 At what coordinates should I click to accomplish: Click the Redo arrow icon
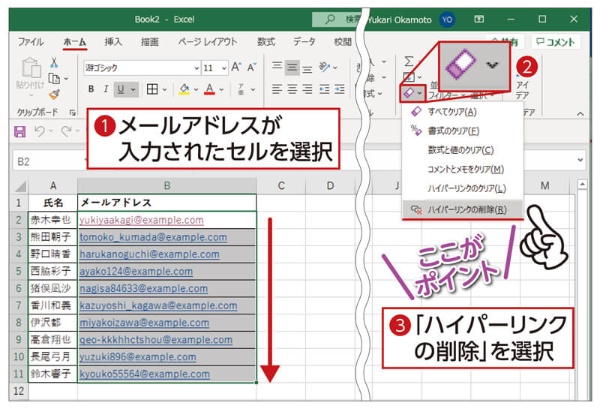point(67,131)
